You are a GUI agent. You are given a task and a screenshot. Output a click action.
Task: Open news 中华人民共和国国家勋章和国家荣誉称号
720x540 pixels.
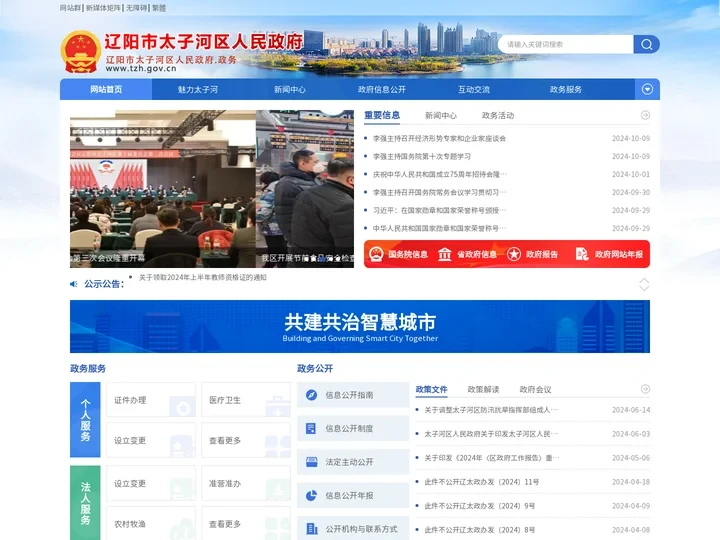[439, 228]
